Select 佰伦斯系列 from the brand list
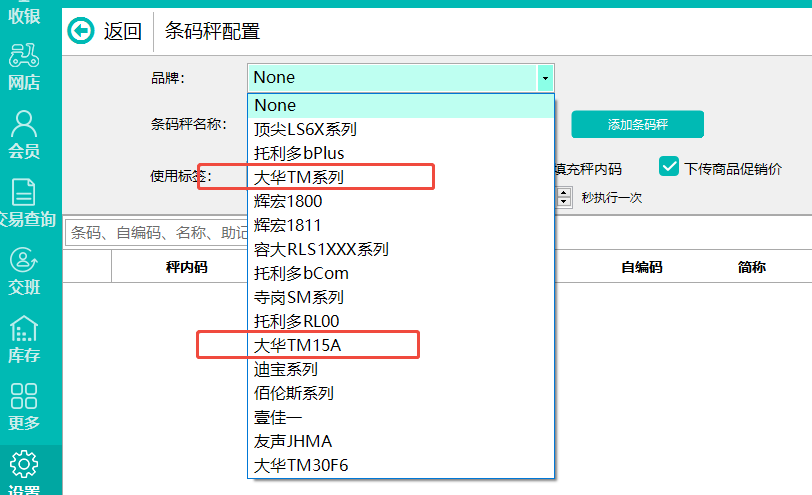Image resolution: width=812 pixels, height=495 pixels. coord(401,394)
